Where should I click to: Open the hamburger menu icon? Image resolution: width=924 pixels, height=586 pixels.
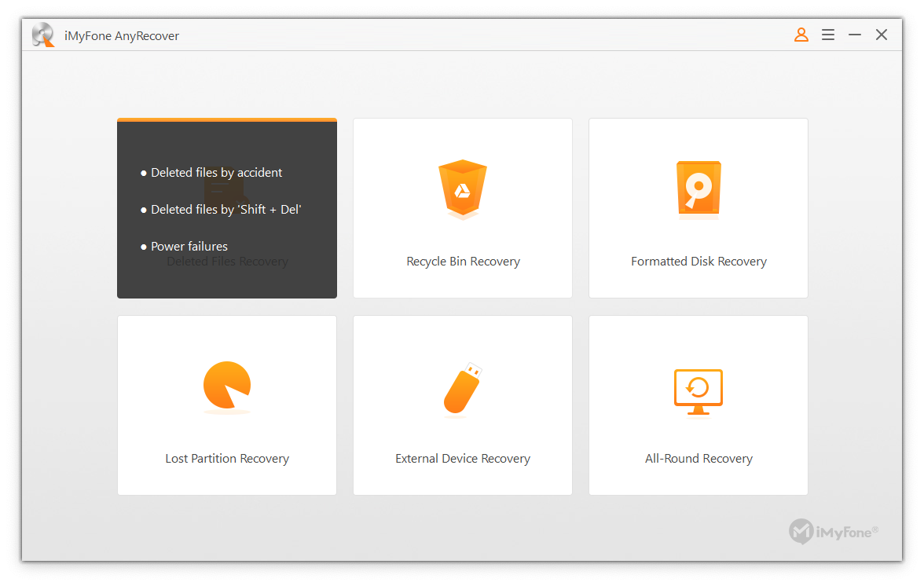point(828,35)
